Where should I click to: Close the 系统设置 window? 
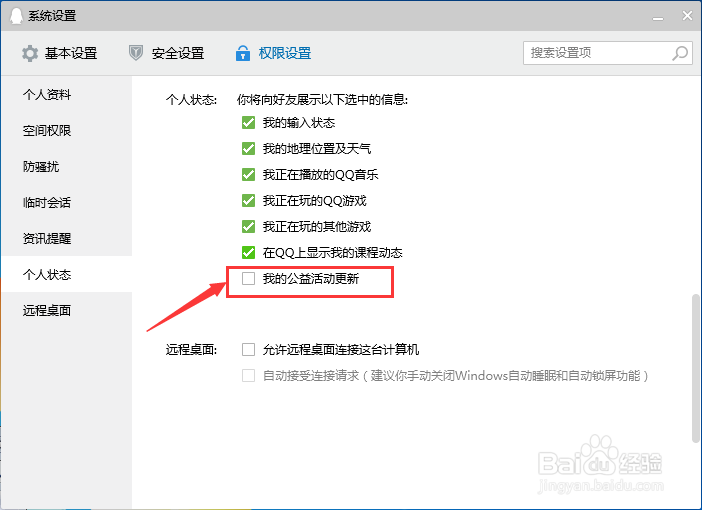[x=688, y=16]
